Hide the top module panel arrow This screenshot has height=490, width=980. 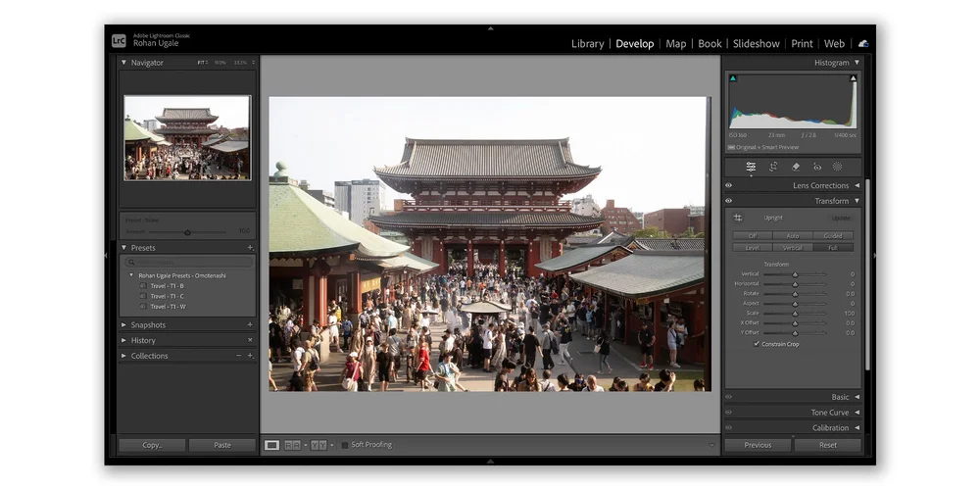pos(490,28)
